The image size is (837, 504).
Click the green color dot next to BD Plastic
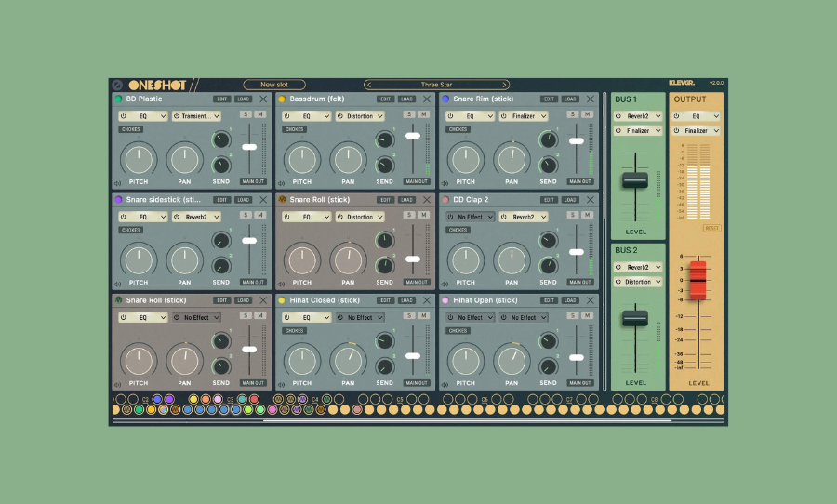coord(118,99)
